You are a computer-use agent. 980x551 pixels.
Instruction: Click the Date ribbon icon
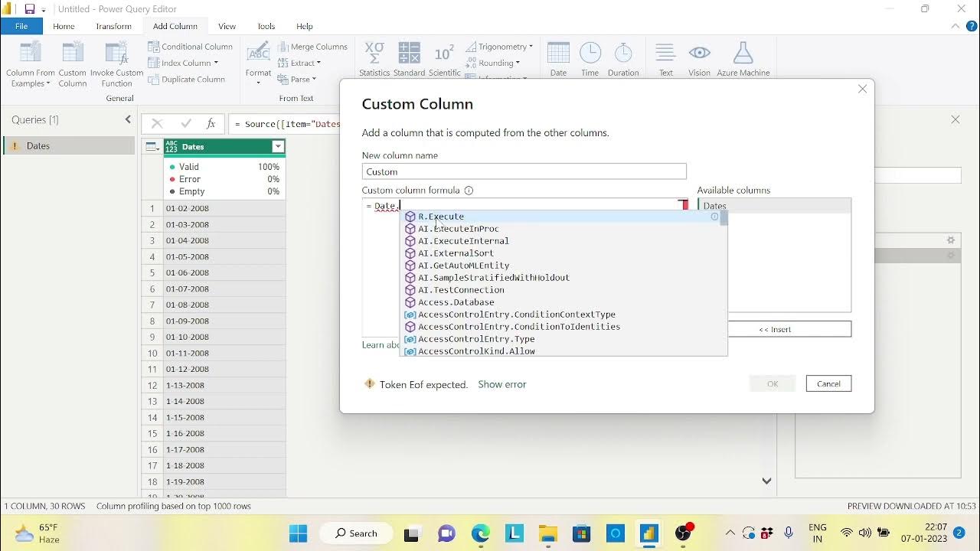pos(559,54)
